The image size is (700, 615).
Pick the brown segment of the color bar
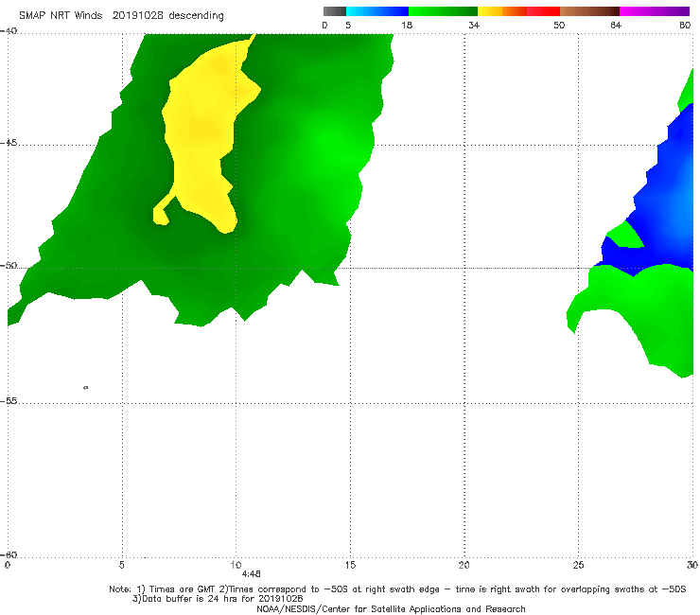(589, 11)
